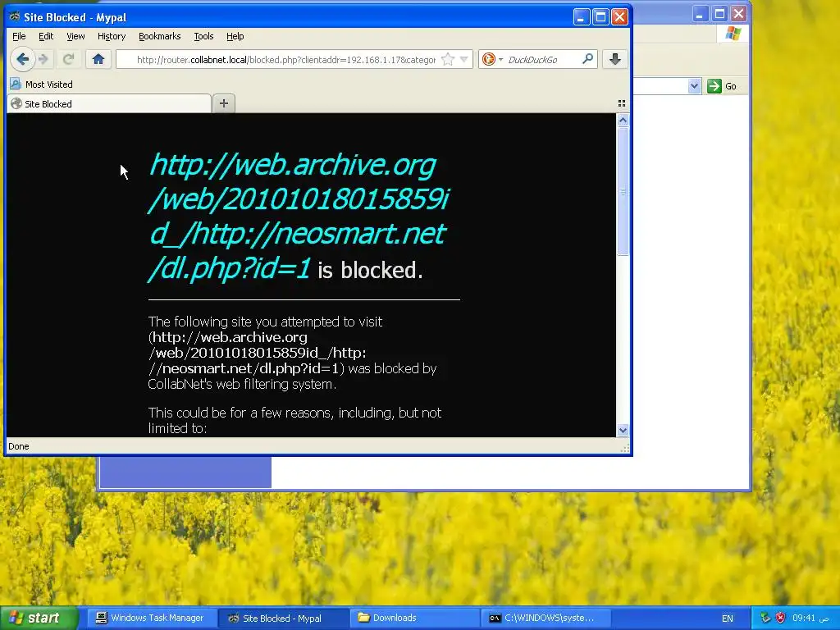840x630 pixels.
Task: Click the page scrollbar up arrow
Action: 623,120
